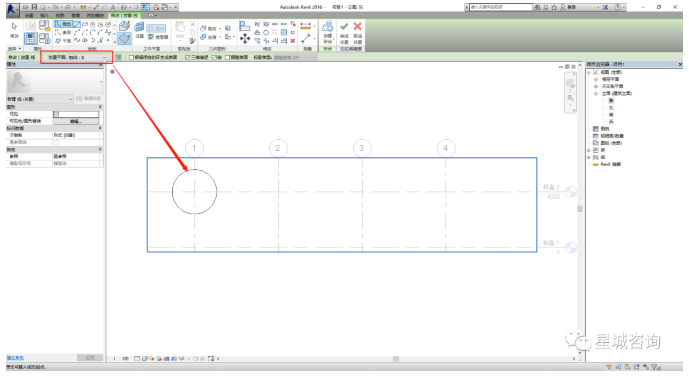Expand the 族 Families node in browser
This screenshot has height=377, width=689.
(589, 150)
